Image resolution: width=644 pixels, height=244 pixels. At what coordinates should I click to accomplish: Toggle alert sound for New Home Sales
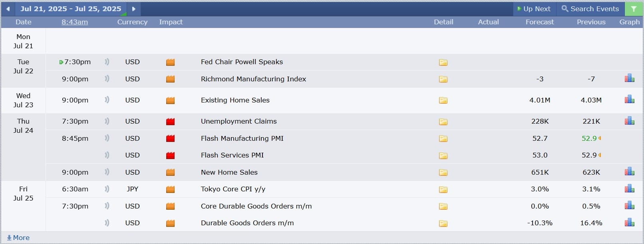pyautogui.click(x=107, y=172)
